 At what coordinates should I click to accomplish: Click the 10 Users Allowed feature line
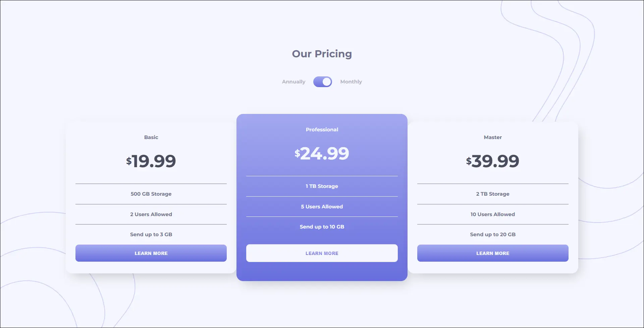pyautogui.click(x=492, y=214)
